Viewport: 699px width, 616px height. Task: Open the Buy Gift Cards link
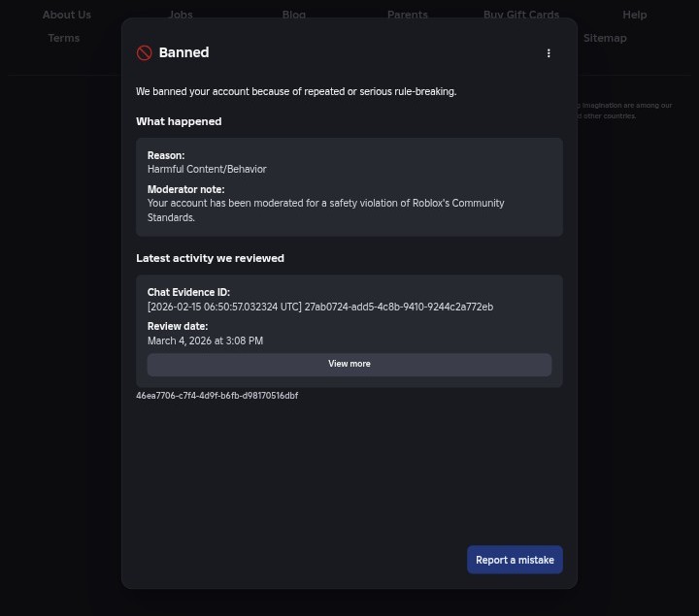521,15
